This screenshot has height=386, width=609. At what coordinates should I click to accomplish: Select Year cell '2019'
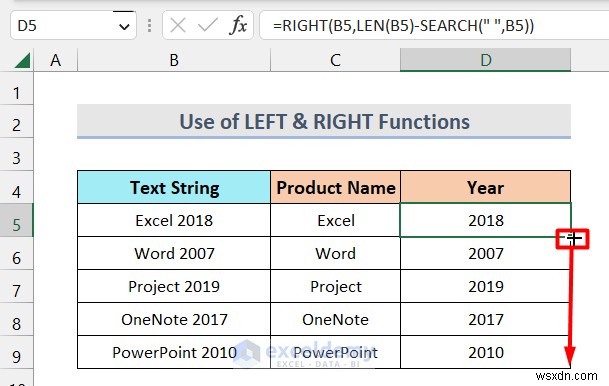(485, 286)
